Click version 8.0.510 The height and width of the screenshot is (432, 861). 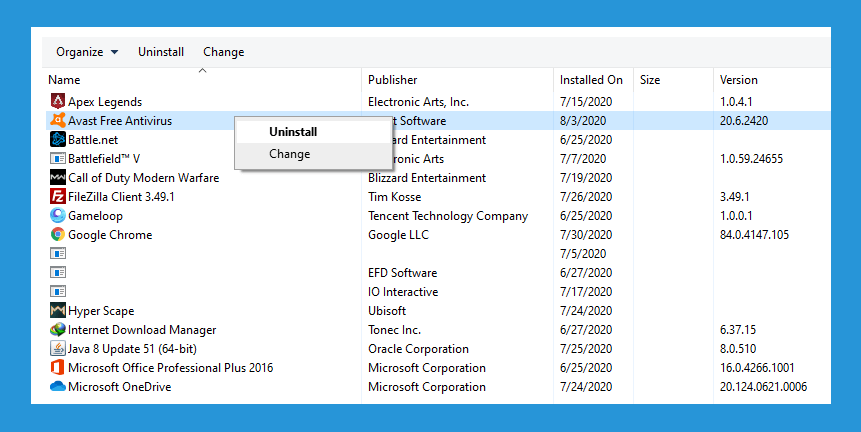click(737, 349)
